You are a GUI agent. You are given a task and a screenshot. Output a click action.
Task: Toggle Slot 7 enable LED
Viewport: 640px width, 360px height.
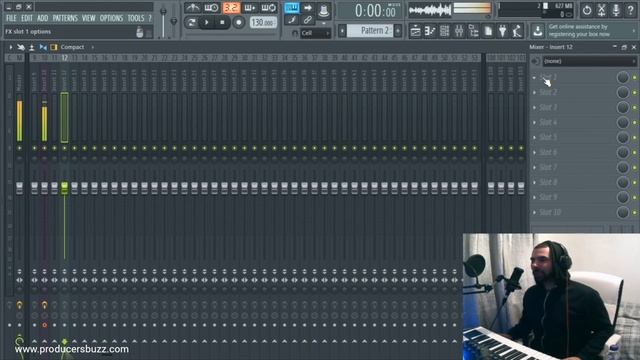coord(634,167)
